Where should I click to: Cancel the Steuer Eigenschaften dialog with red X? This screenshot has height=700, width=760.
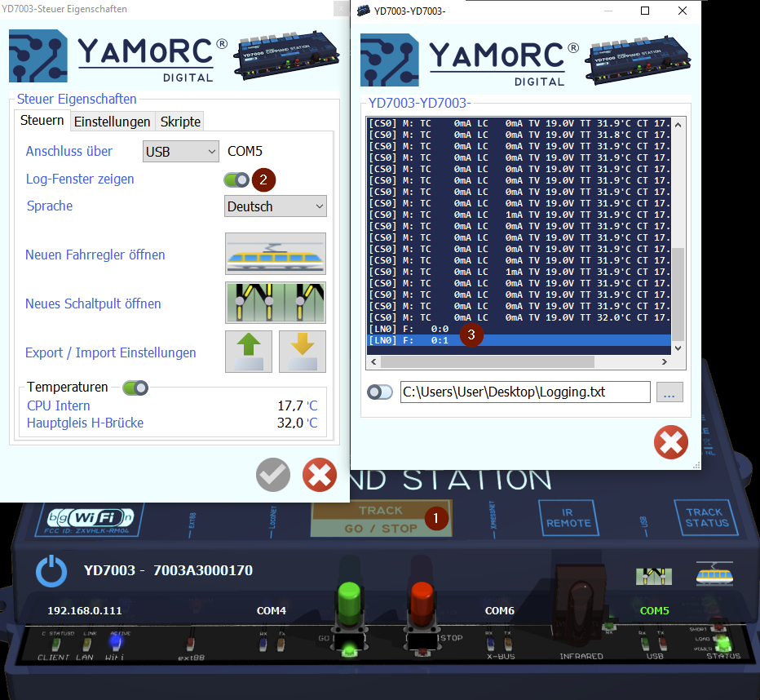coord(320,475)
